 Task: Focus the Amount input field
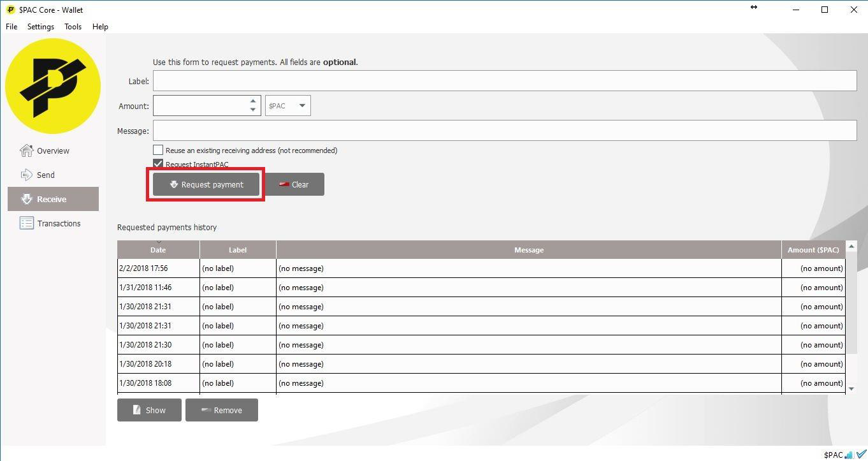pos(200,106)
